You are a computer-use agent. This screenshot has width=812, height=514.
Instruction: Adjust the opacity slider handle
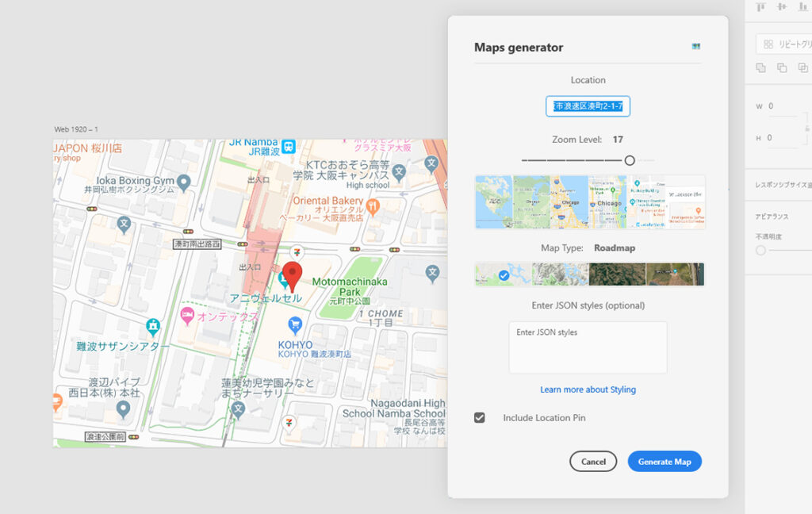tap(760, 251)
